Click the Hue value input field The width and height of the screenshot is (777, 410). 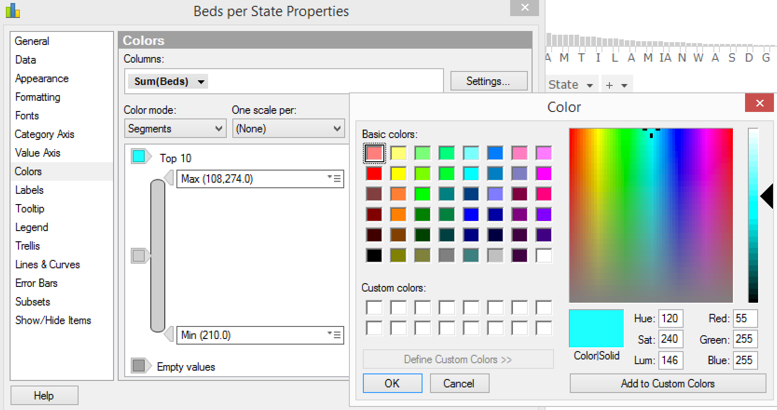coord(669,318)
